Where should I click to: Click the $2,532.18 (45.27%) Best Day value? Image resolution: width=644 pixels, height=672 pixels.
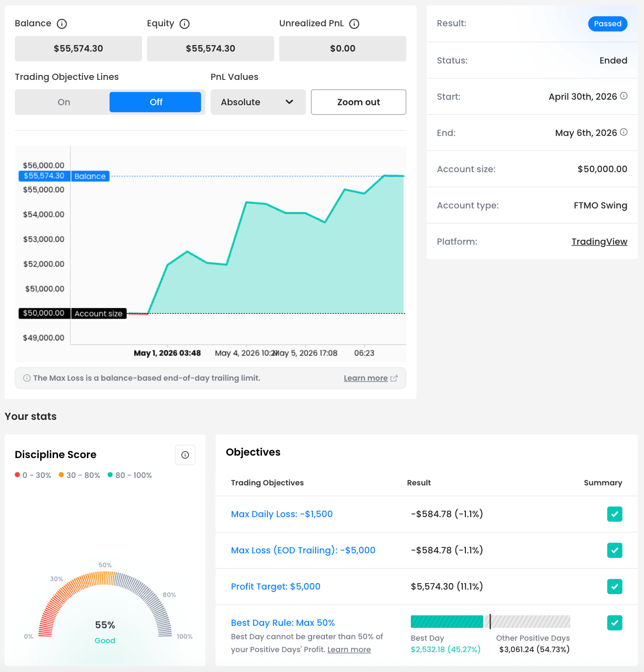(x=446, y=649)
